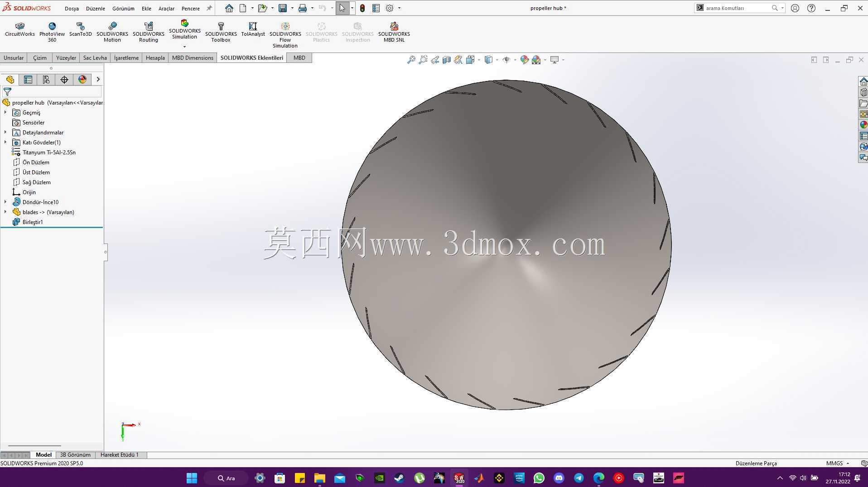Click the FeatureManager filter field
This screenshot has width=868, height=487.
point(52,92)
